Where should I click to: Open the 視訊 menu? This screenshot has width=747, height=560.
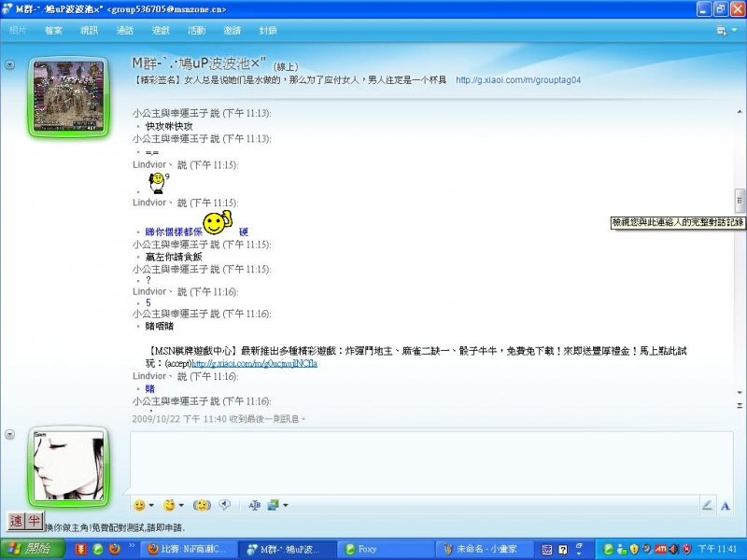pyautogui.click(x=89, y=31)
